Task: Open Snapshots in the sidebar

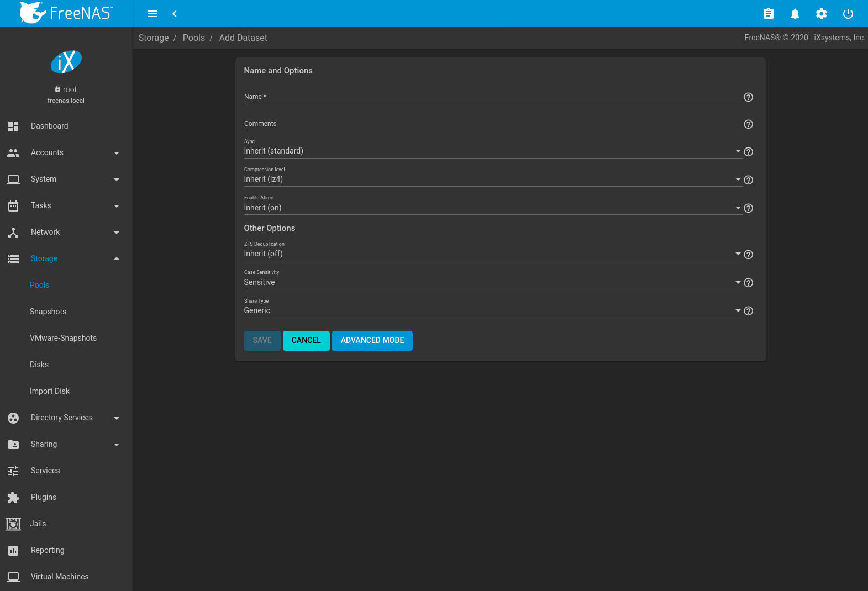Action: coord(48,312)
